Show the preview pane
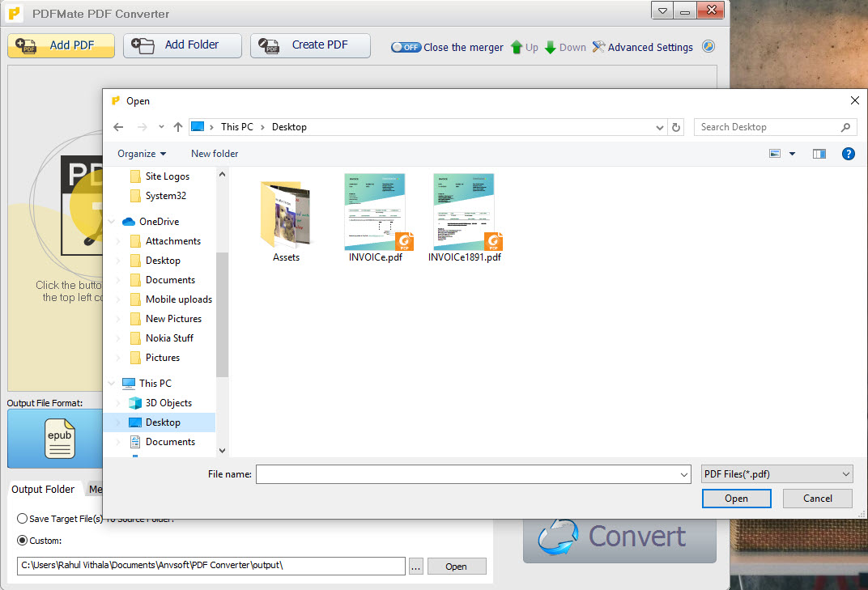 [819, 154]
